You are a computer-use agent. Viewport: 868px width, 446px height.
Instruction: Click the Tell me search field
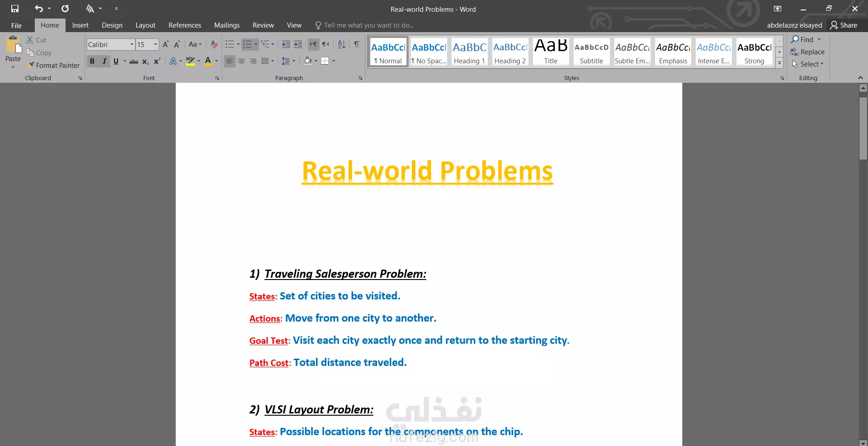364,25
